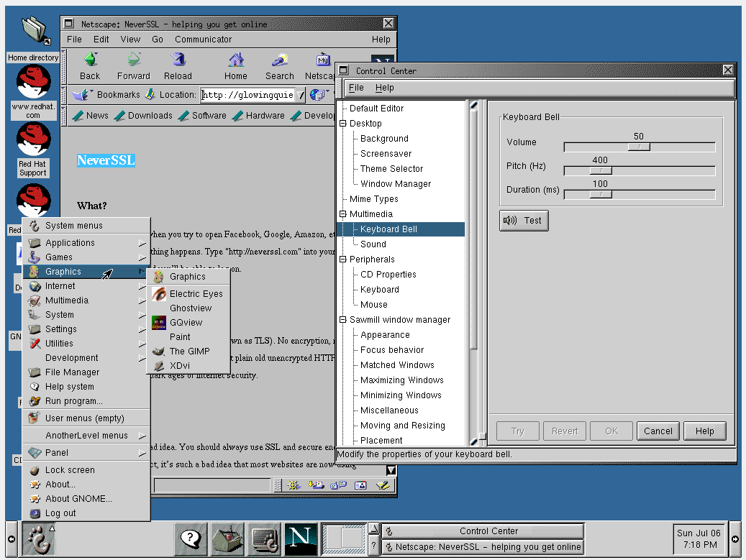Select The GIMP from Graphics submenu
Image resolution: width=746 pixels, height=560 pixels.
[189, 352]
